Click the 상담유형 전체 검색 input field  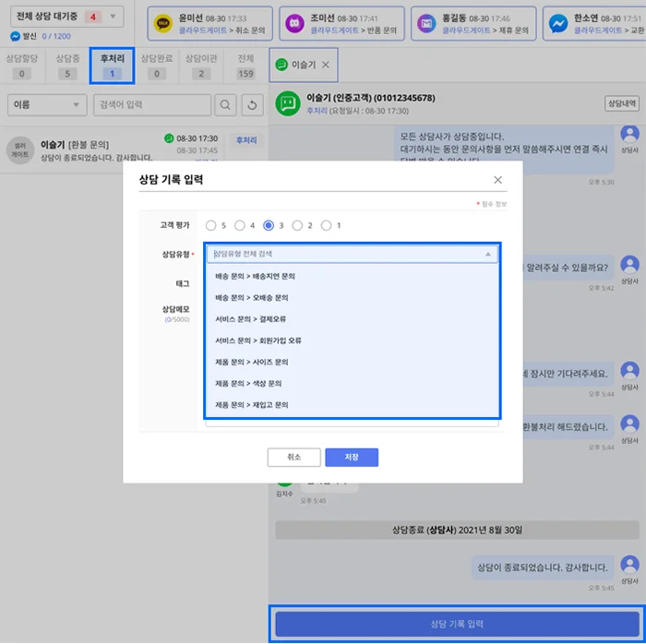pos(352,254)
